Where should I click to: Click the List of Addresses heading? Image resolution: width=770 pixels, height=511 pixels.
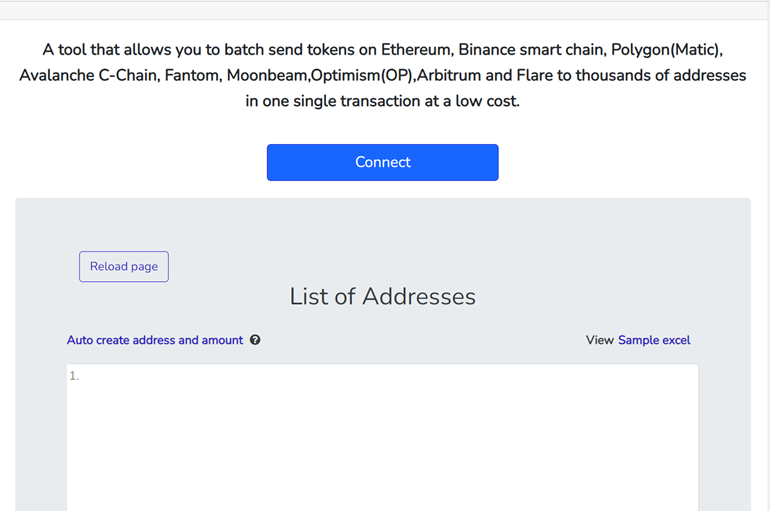(383, 296)
